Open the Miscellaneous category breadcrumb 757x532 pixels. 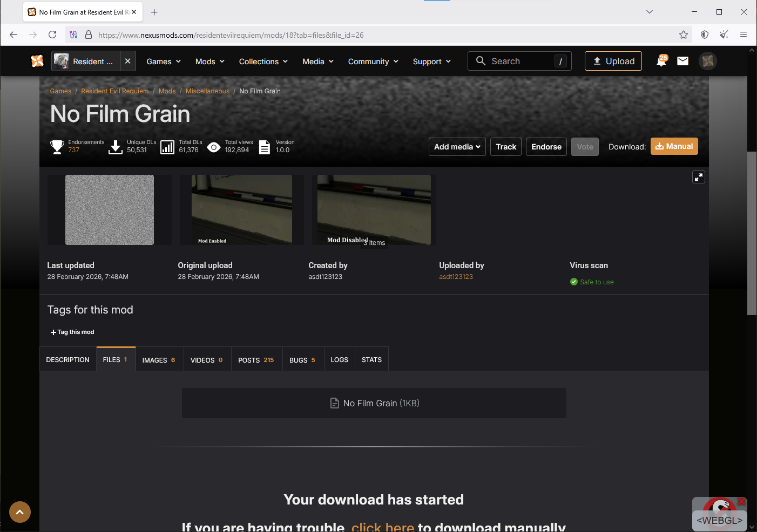208,91
